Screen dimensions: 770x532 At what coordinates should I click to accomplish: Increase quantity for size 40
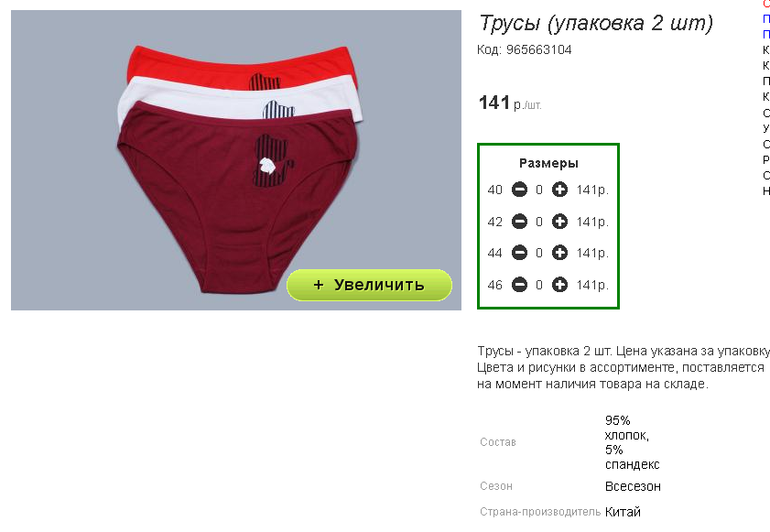pos(559,190)
